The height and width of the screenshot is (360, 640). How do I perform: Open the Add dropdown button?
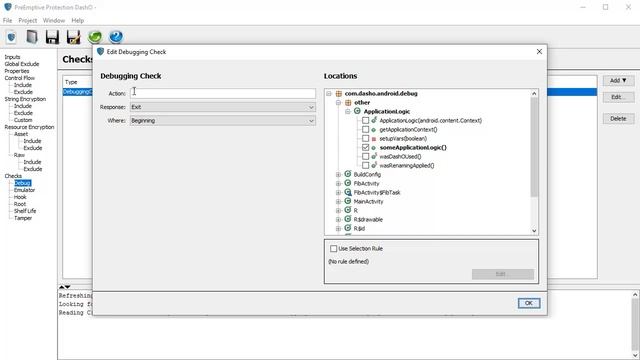(x=618, y=80)
